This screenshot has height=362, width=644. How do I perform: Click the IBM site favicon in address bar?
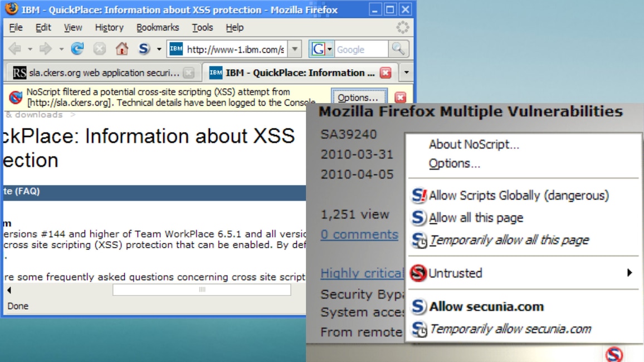tap(176, 49)
